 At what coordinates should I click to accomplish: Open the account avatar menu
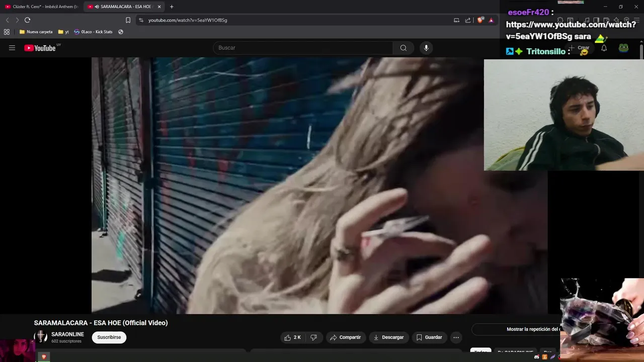click(x=623, y=48)
